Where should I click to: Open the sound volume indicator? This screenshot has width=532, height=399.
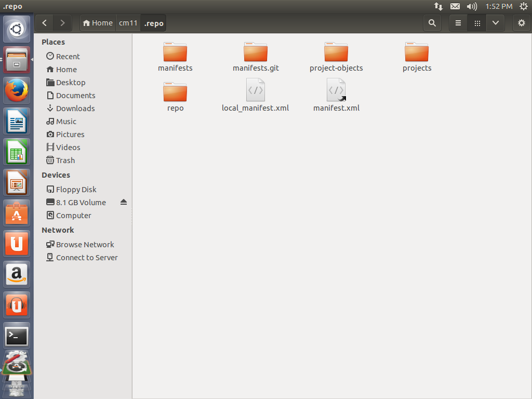click(x=472, y=6)
